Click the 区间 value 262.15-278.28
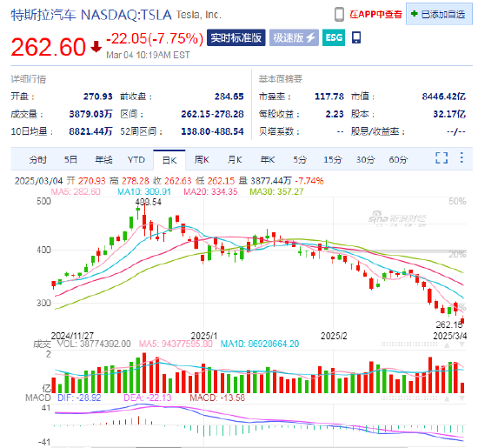 pos(212,114)
